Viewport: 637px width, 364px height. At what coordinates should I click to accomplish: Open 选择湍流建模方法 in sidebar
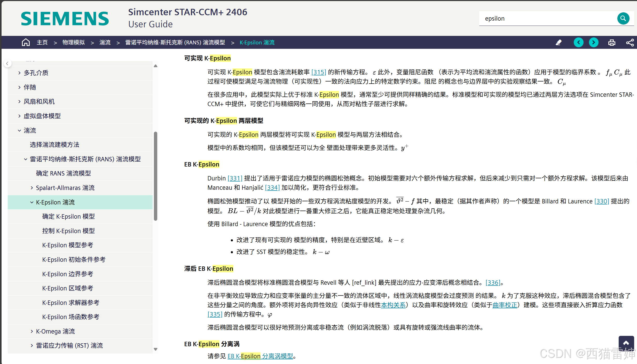(x=54, y=145)
